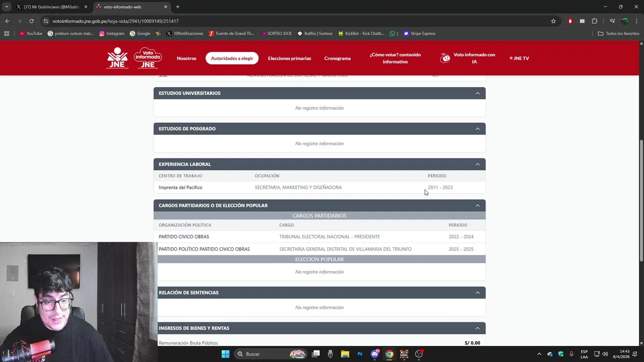Viewport: 644px width, 362px height.
Task: Open the Google bookmark
Action: tap(140, 34)
